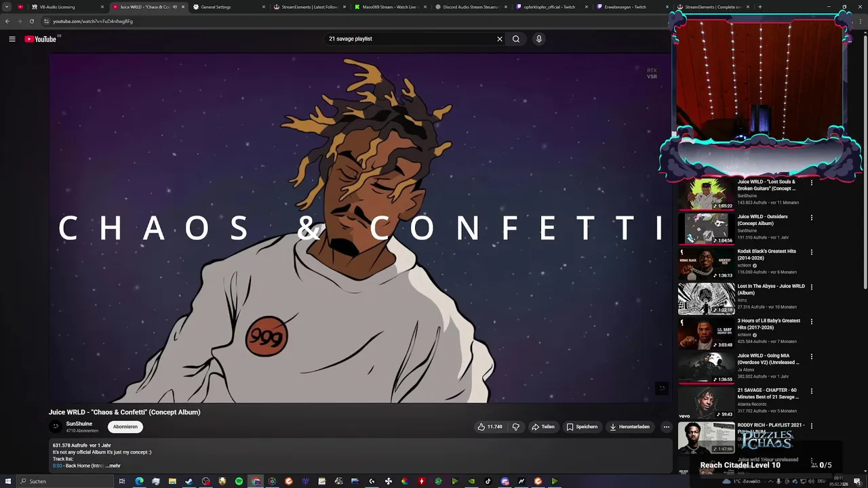868x488 pixels.
Task: Open the Chrome taskbar icon
Action: pos(256,481)
